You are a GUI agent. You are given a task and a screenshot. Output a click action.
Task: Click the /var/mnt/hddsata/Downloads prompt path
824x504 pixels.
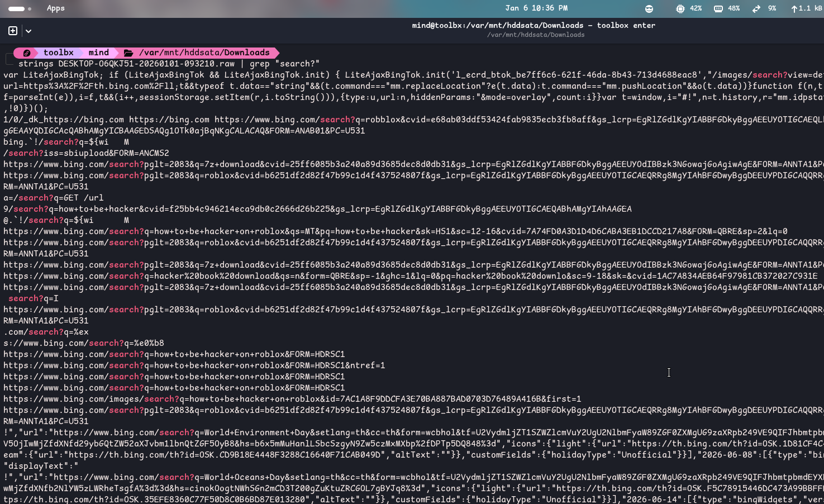point(204,53)
